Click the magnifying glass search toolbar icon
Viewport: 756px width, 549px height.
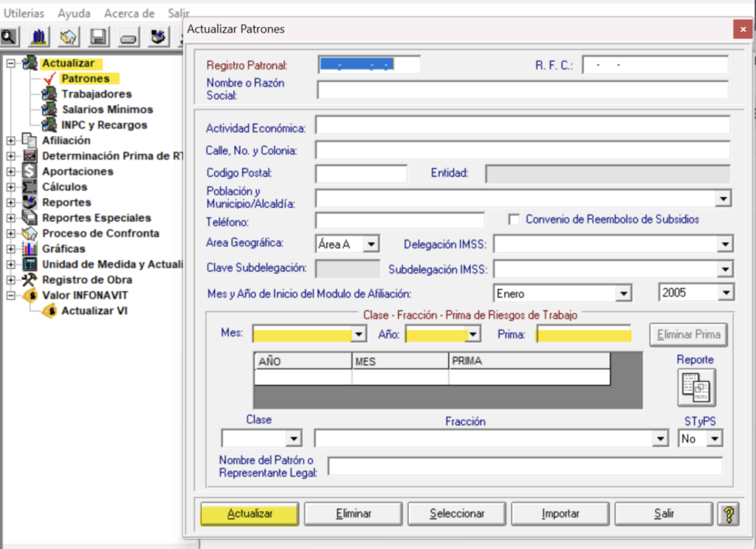coord(9,37)
